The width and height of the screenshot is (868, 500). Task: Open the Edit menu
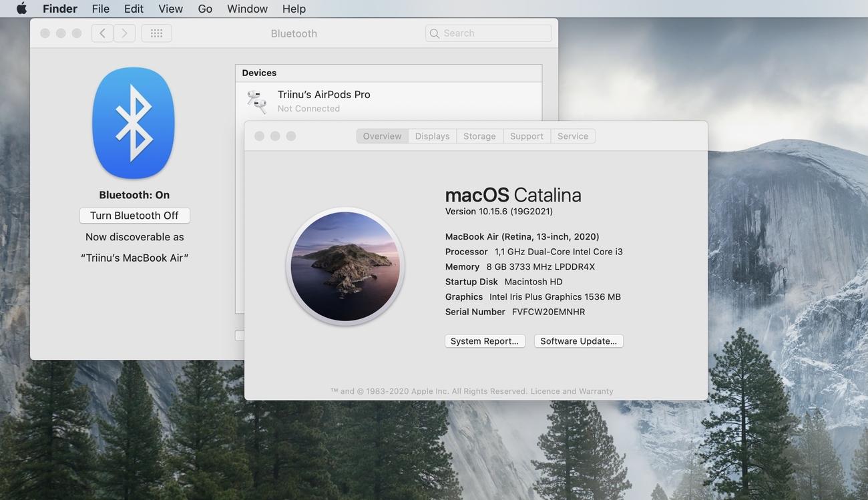pyautogui.click(x=134, y=9)
